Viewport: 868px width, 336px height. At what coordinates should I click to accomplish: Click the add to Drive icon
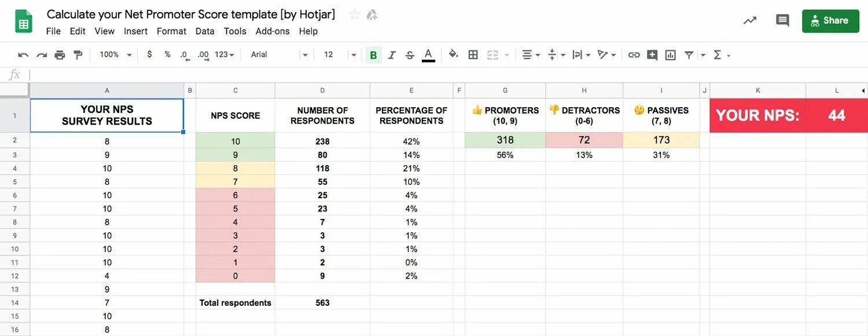tap(372, 15)
